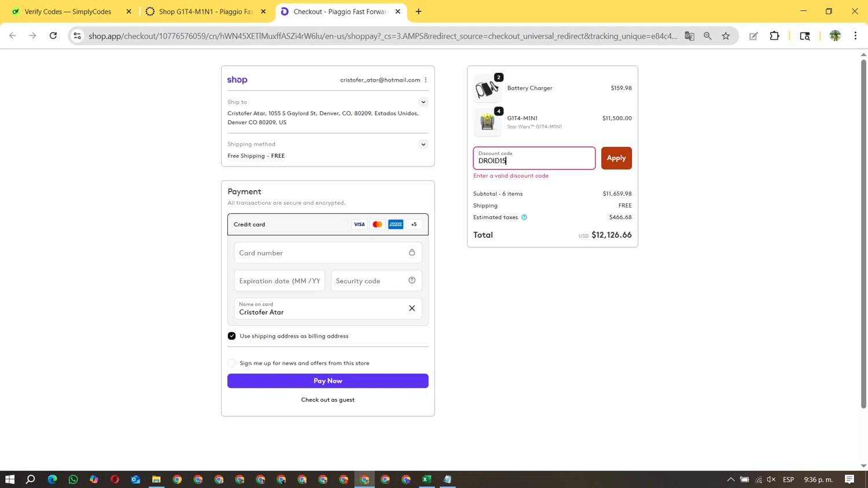Viewport: 868px width, 488px height.
Task: Click the American Express icon
Action: (396, 224)
